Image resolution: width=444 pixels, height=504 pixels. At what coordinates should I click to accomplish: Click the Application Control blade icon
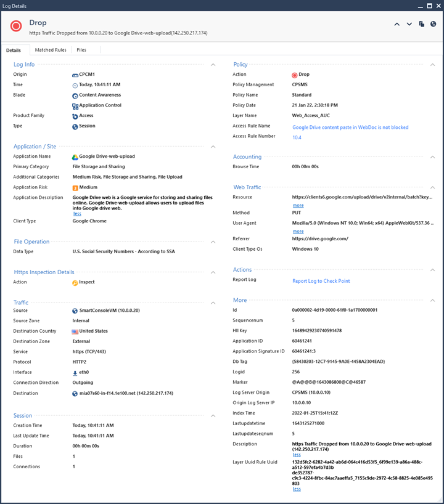75,106
